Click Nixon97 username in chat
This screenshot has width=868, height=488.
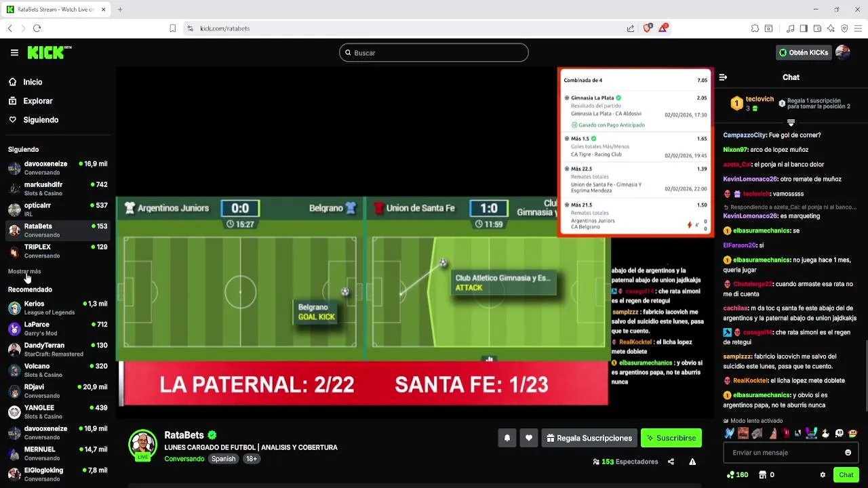pos(735,150)
